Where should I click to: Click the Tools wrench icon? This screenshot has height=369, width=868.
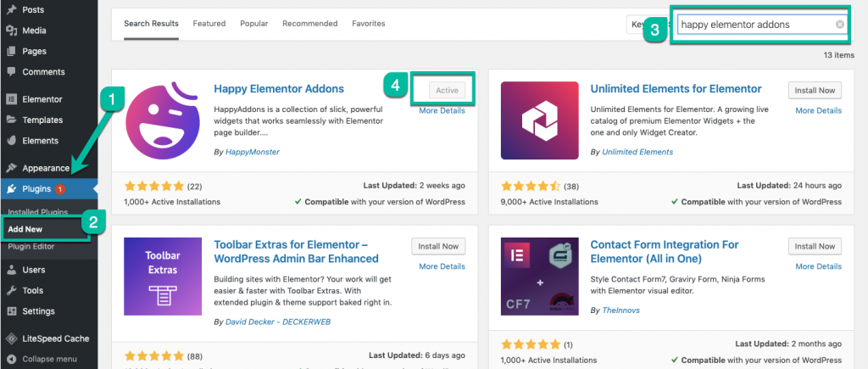(x=11, y=290)
